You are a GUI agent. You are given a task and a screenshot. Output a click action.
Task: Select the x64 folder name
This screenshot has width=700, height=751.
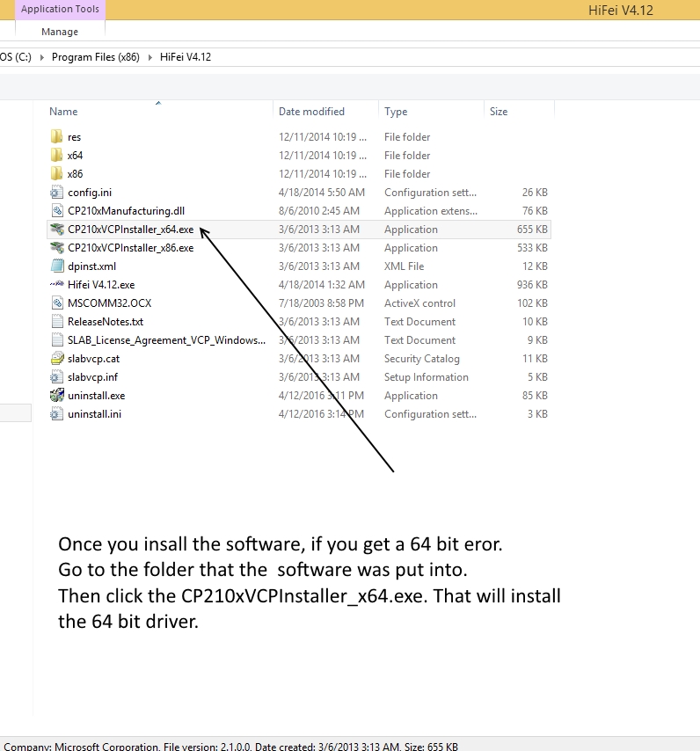tap(75, 155)
